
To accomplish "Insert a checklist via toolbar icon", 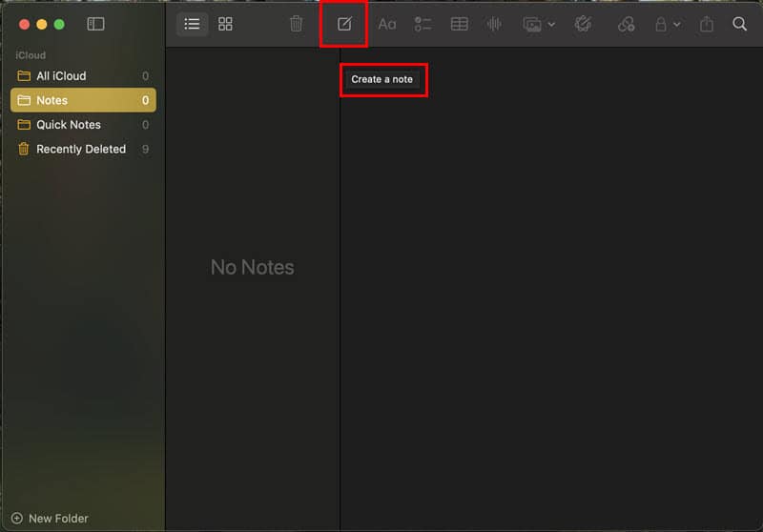I will tap(423, 24).
